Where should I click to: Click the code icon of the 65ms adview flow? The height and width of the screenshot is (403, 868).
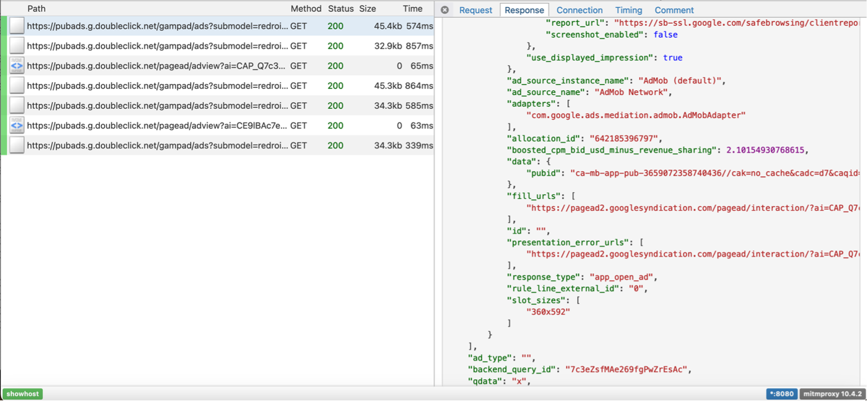click(x=17, y=66)
